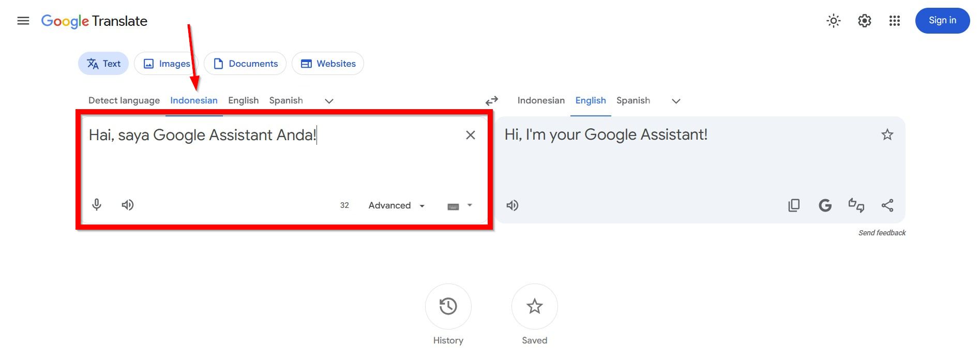Viewport: 980px width, 359px height.
Task: Select Indonesian as target language
Action: (541, 100)
